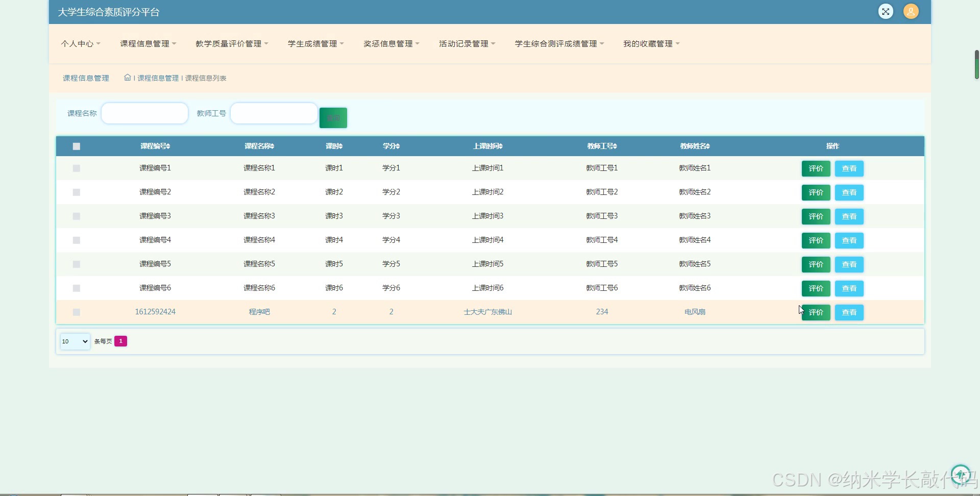Click 查看 button for 课程编号2

[x=849, y=192]
